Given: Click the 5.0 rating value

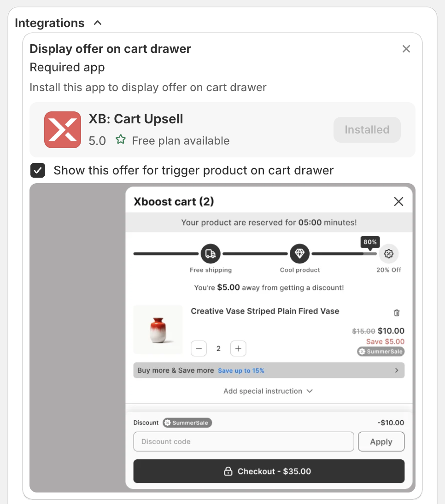Looking at the screenshot, I should coord(97,141).
